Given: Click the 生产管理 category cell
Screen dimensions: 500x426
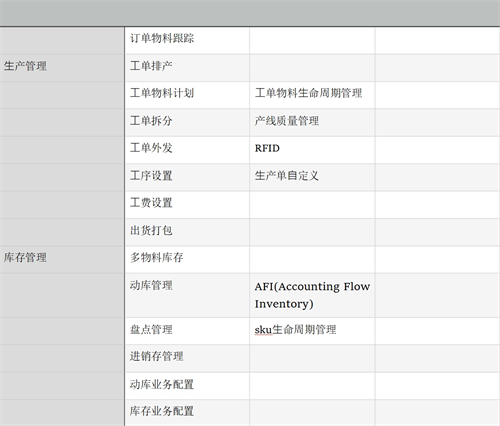Looking at the screenshot, I should point(62,68).
